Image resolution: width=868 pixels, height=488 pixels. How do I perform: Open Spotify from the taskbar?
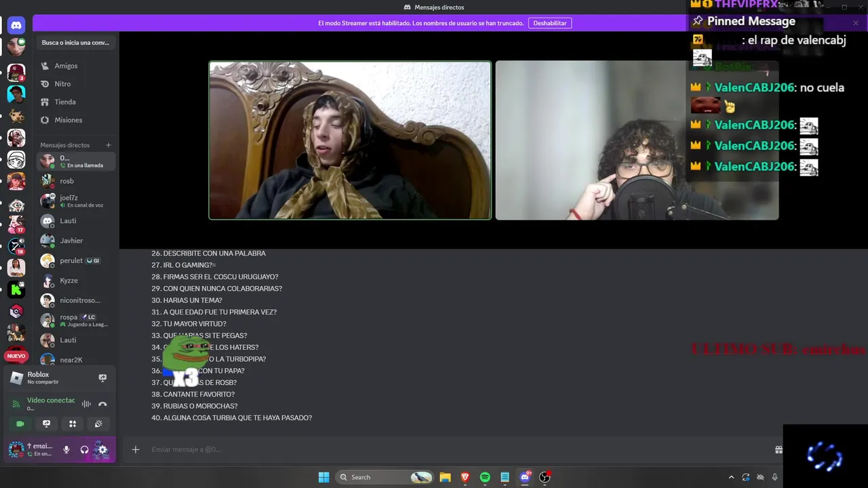[485, 477]
